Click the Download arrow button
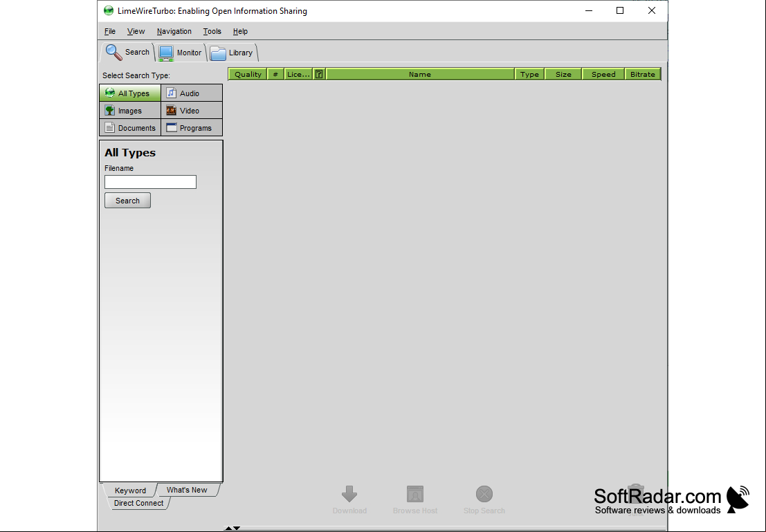The height and width of the screenshot is (532, 766). pos(349,499)
